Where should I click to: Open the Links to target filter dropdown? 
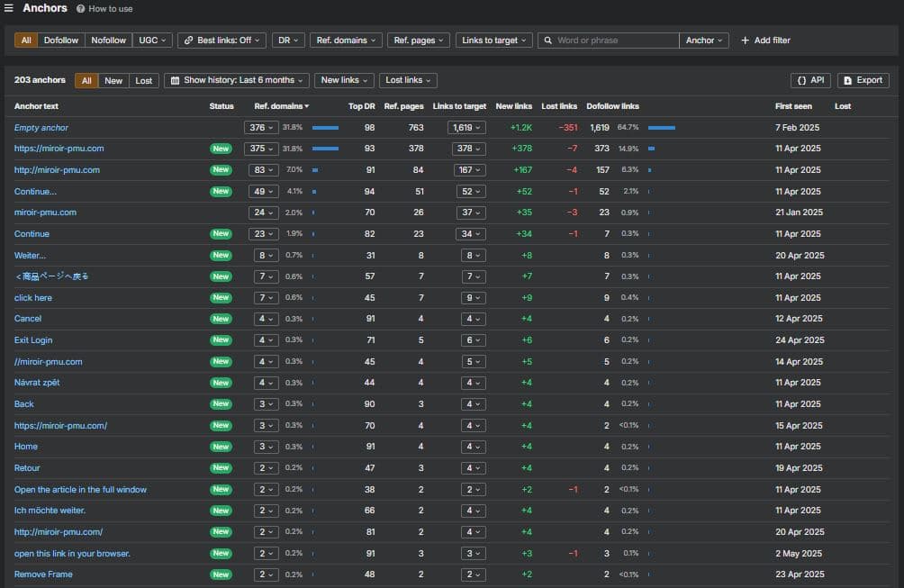[x=494, y=41]
